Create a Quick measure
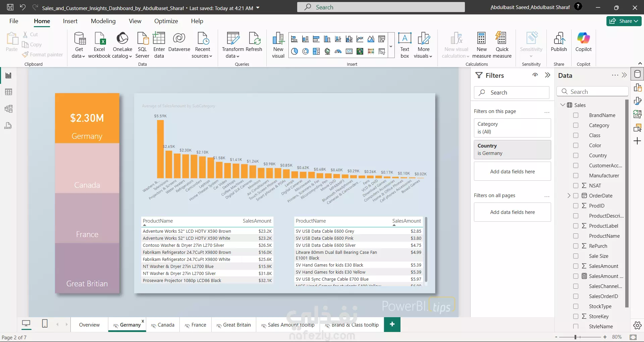 pos(502,45)
